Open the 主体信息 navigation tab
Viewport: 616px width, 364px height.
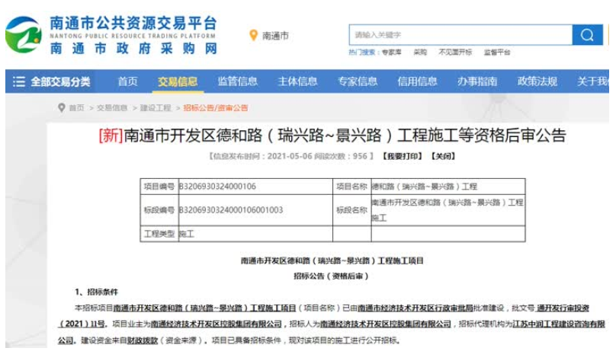tap(297, 81)
